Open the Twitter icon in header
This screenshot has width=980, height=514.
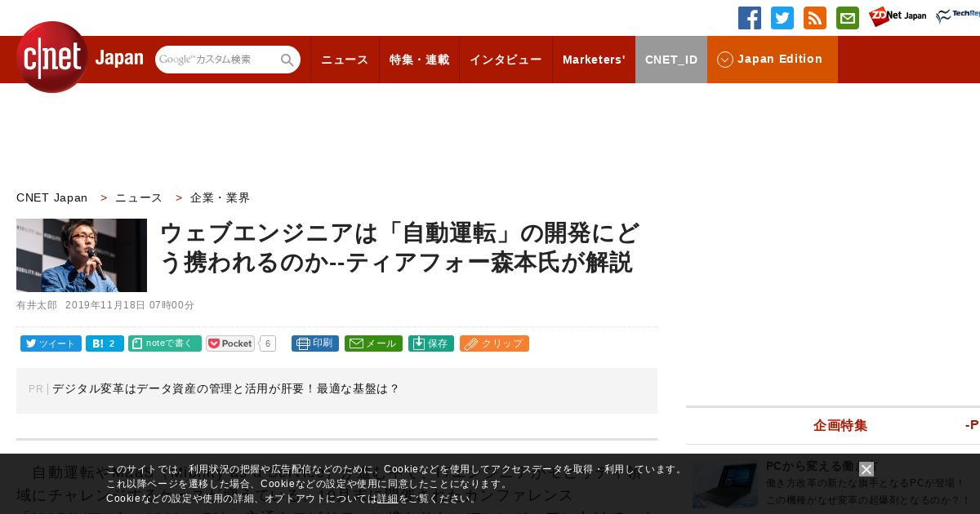782,18
